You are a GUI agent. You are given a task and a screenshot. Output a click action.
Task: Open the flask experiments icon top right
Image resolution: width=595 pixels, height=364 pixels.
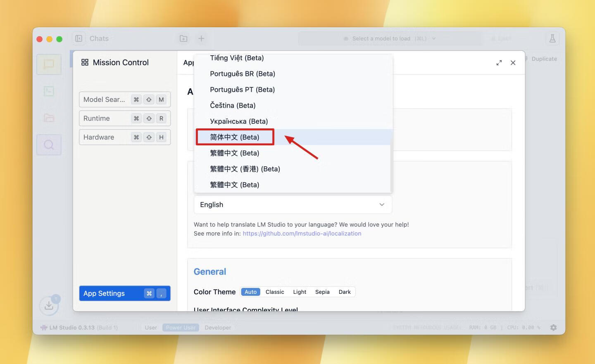click(552, 38)
